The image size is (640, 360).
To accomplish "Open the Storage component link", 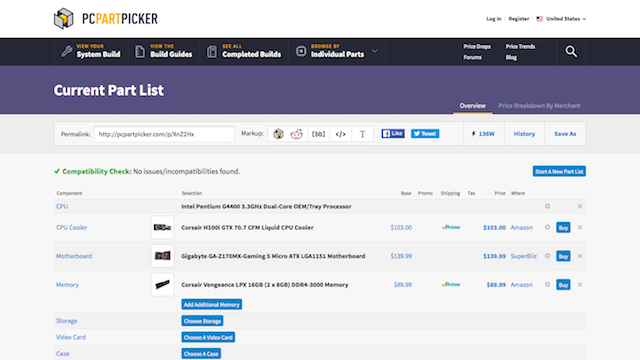I will [x=67, y=321].
